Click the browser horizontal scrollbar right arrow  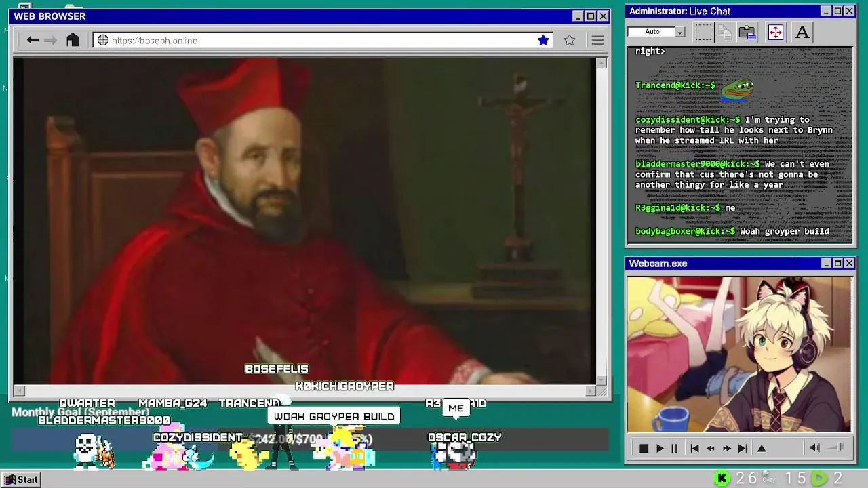[x=591, y=390]
